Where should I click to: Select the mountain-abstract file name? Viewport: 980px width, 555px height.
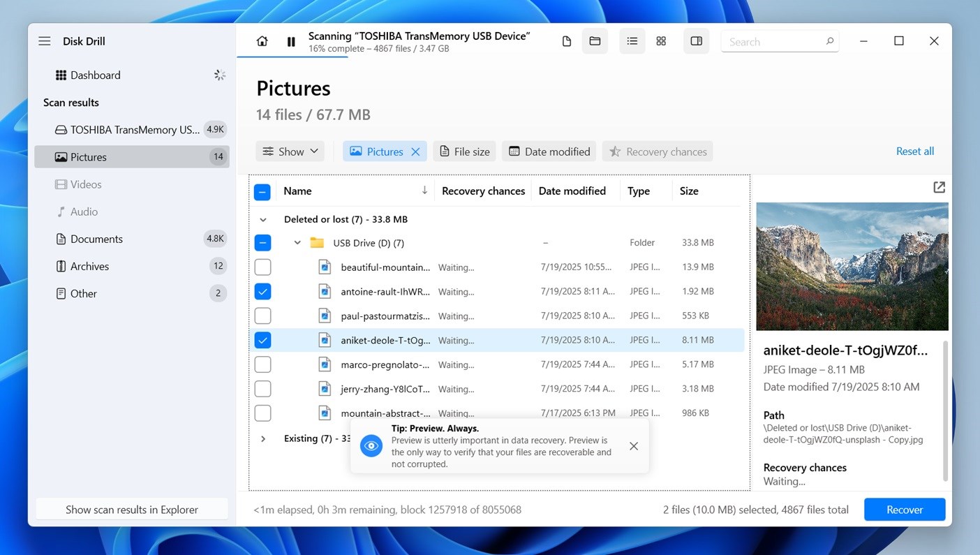(385, 413)
